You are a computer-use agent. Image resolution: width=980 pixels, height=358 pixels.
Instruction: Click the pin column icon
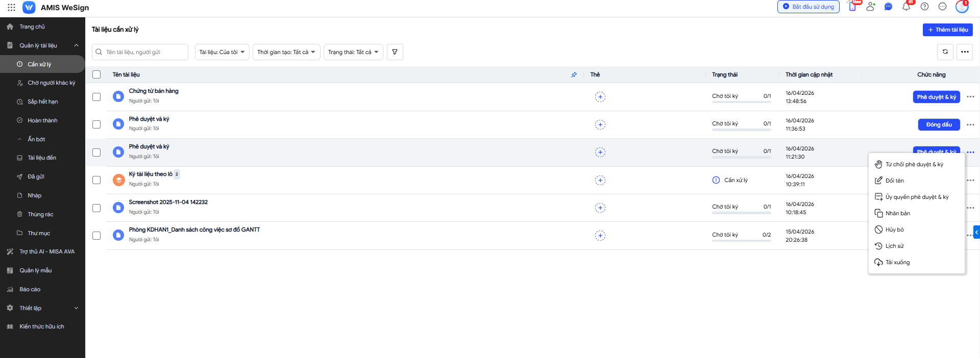tap(574, 75)
